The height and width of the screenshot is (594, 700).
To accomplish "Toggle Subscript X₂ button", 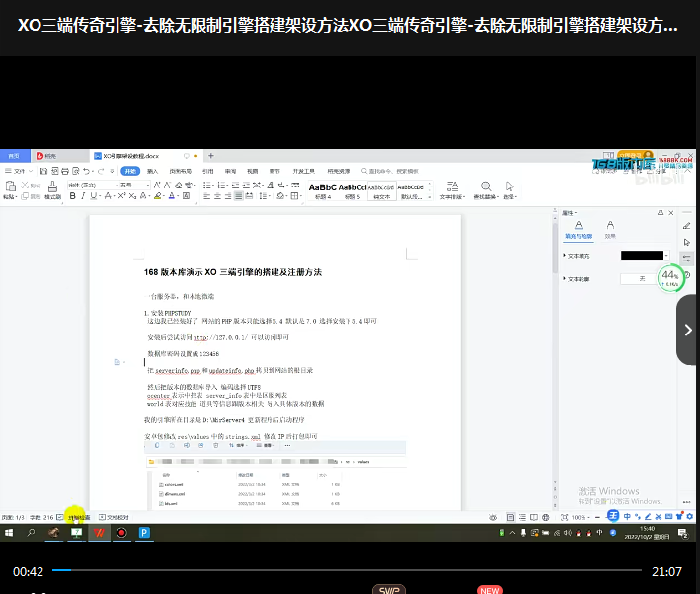I will pyautogui.click(x=132, y=196).
